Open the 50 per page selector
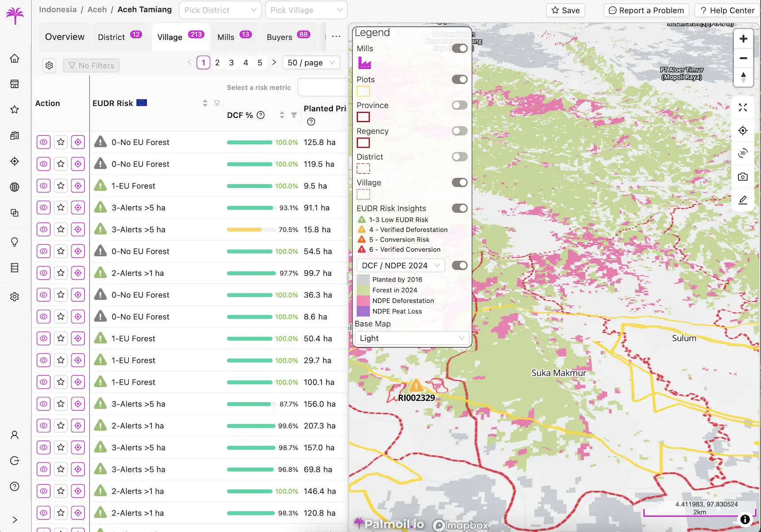This screenshot has height=532, width=761. point(311,63)
